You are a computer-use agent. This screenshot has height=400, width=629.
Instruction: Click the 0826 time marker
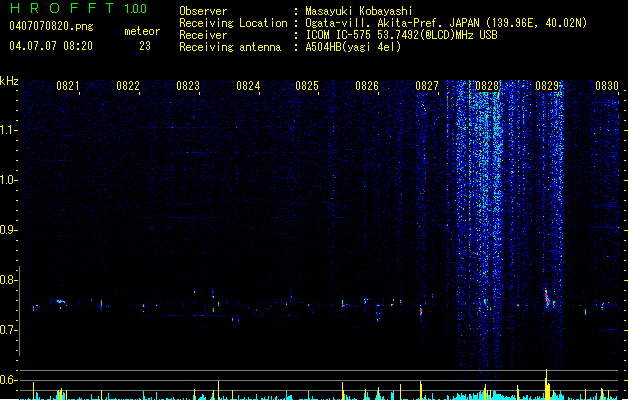pyautogui.click(x=367, y=86)
